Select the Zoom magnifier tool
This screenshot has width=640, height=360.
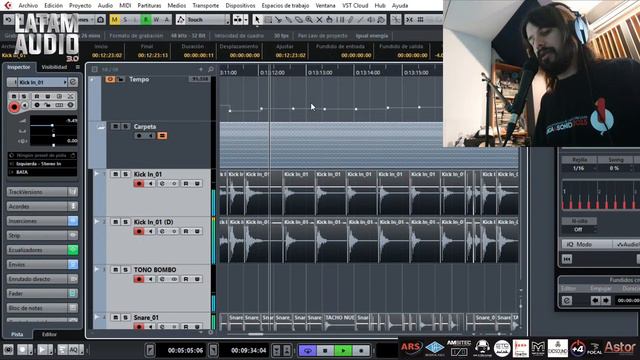tap(309, 20)
